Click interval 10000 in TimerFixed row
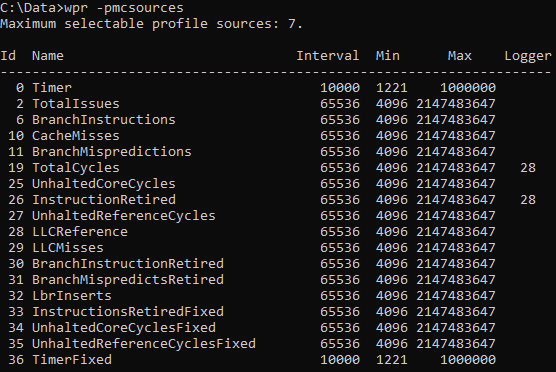The width and height of the screenshot is (556, 372). pos(340,359)
